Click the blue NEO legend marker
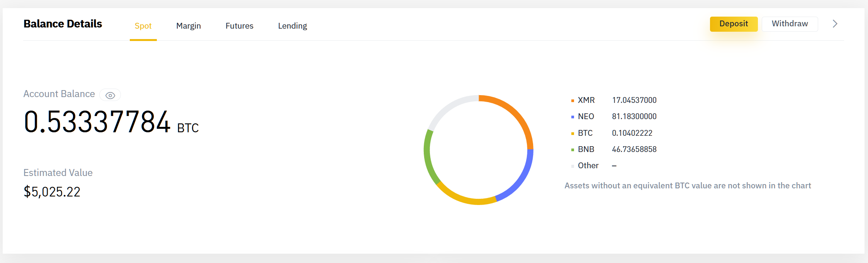The width and height of the screenshot is (868, 263). point(572,117)
